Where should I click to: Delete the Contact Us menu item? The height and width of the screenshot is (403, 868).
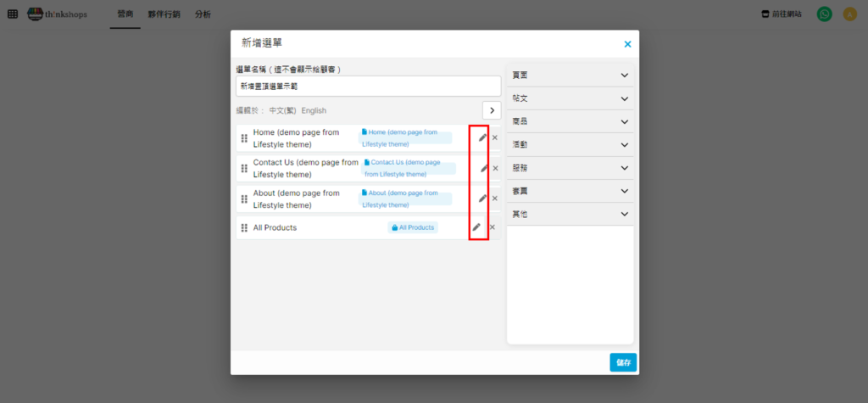pos(495,168)
